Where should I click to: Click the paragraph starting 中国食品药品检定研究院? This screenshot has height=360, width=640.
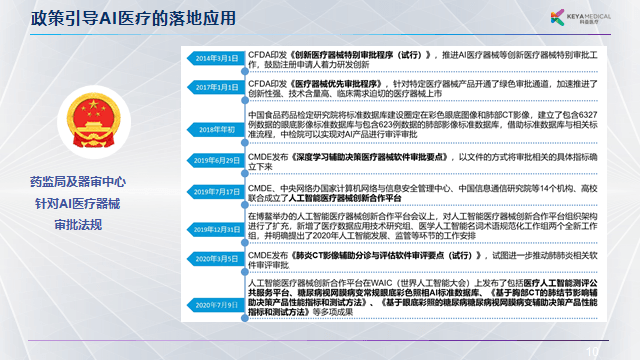tap(422, 124)
